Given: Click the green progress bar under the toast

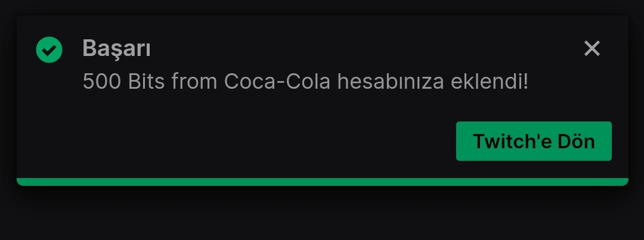Looking at the screenshot, I should point(323,182).
